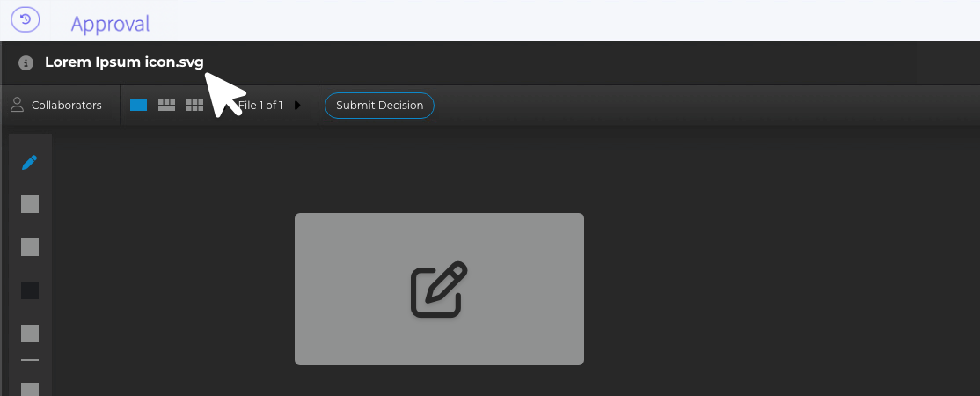Click the File 1 of 1 counter

(x=260, y=105)
